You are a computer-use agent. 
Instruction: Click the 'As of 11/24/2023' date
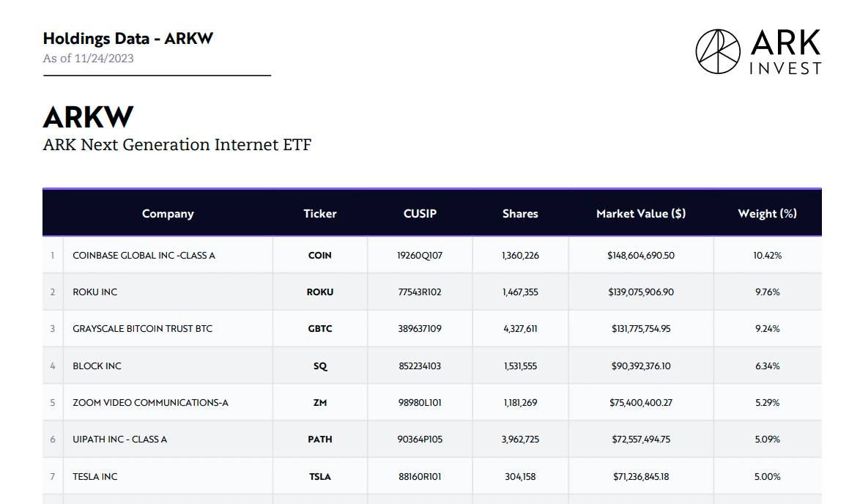coord(89,58)
